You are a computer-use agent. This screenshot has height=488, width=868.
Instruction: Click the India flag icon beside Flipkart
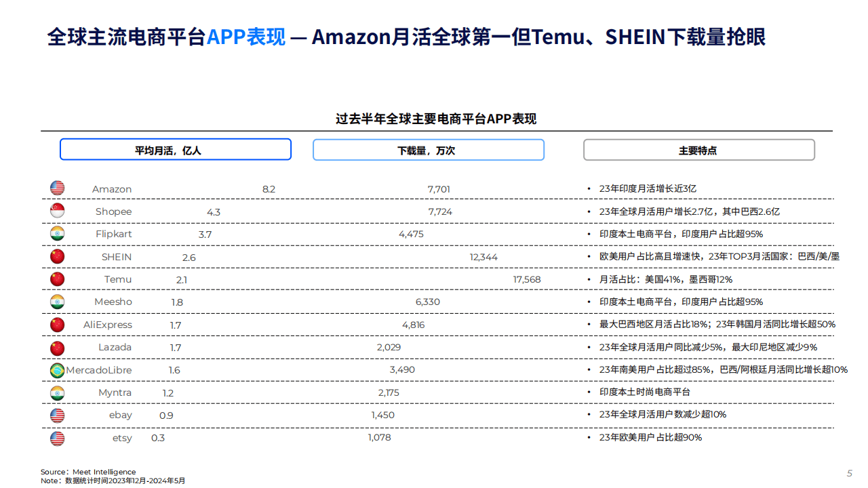[x=57, y=234]
